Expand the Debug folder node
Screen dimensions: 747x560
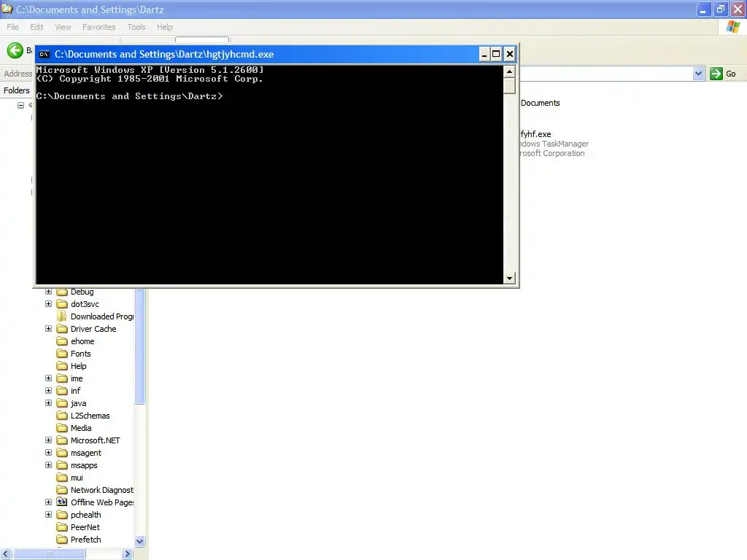point(49,292)
